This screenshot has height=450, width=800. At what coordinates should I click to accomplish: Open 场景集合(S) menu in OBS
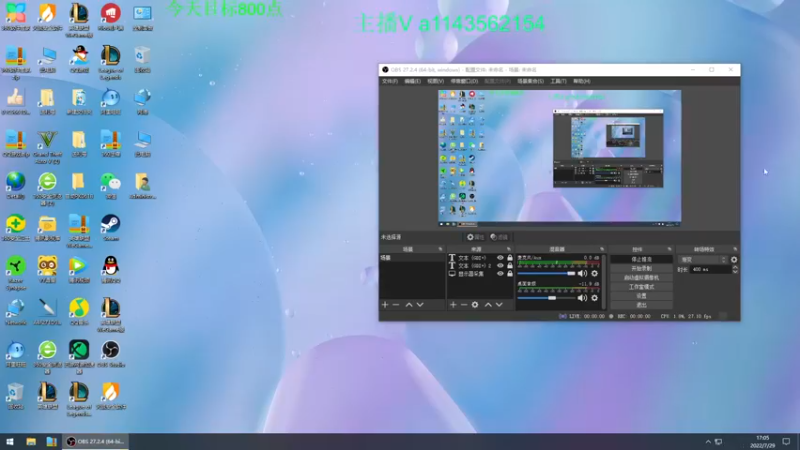coord(531,81)
